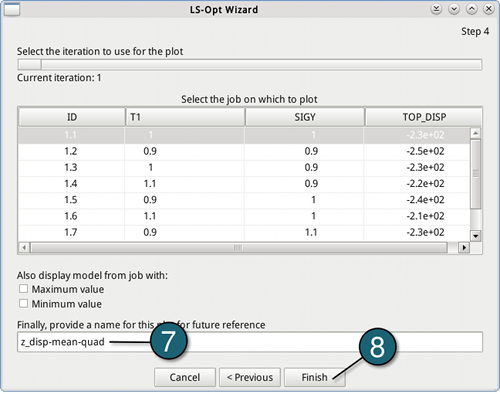Click the table's scroll up arrow
This screenshot has height=394, width=500.
476,133
